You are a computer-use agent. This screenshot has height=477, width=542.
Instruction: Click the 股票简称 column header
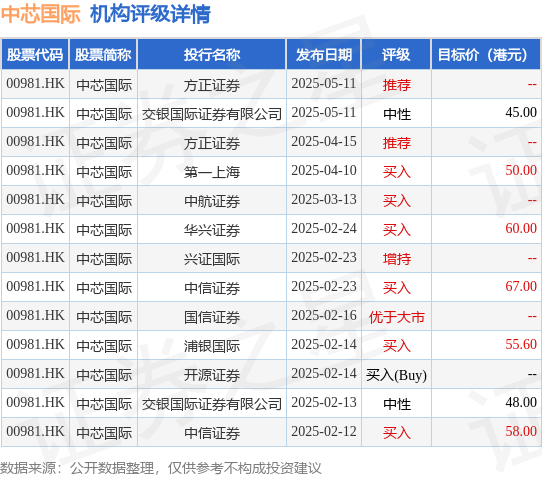[103, 55]
